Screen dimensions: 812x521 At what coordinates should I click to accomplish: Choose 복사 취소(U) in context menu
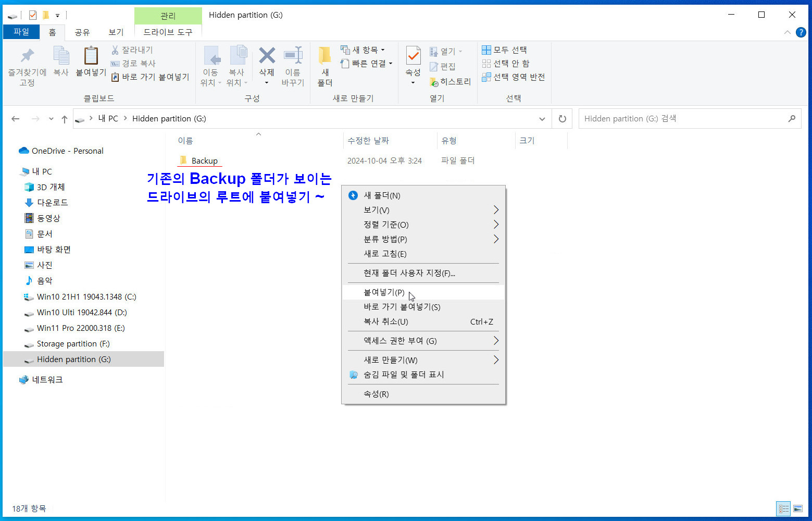pyautogui.click(x=423, y=321)
